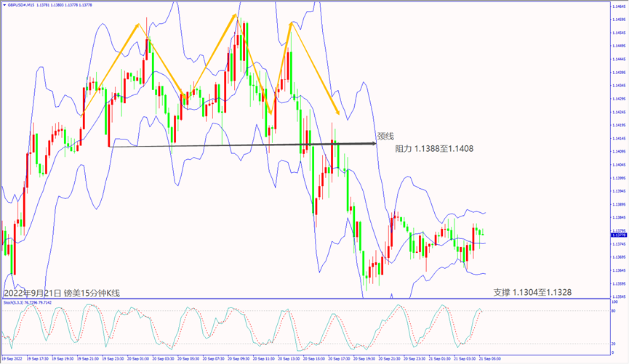Viewport: 629px width, 364px height.
Task: Select the first yellow zigzag peak arrow
Action: click(137, 25)
